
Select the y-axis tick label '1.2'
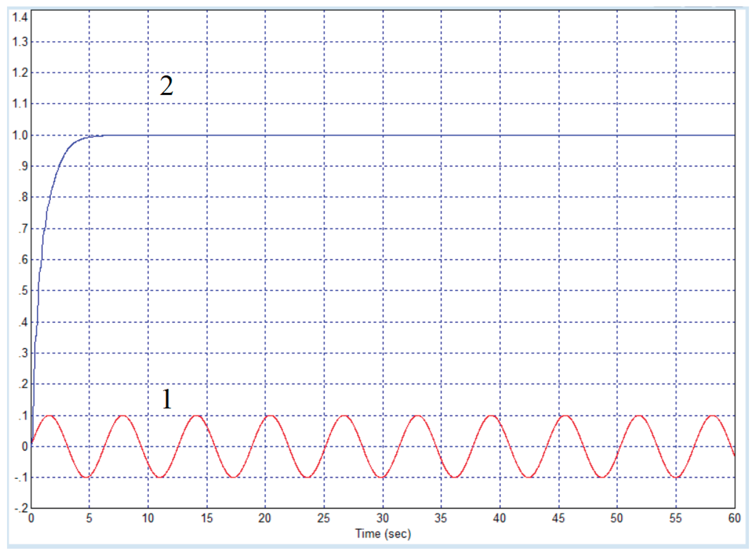point(20,73)
